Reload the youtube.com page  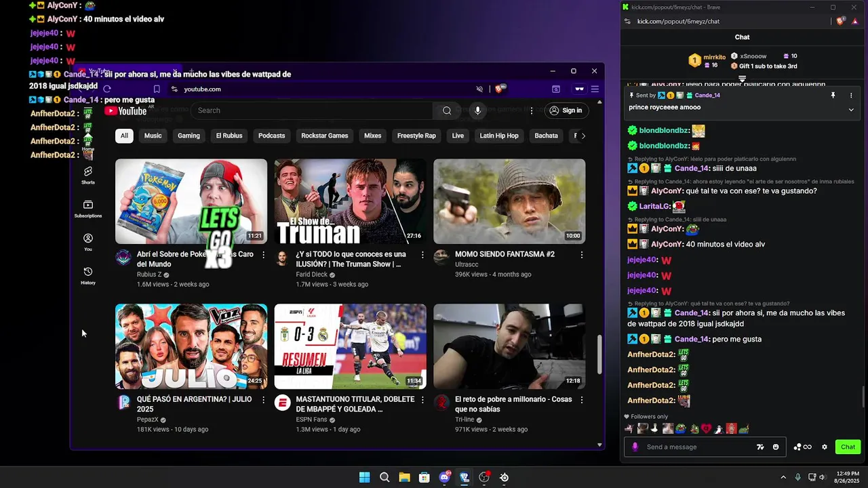(x=107, y=89)
